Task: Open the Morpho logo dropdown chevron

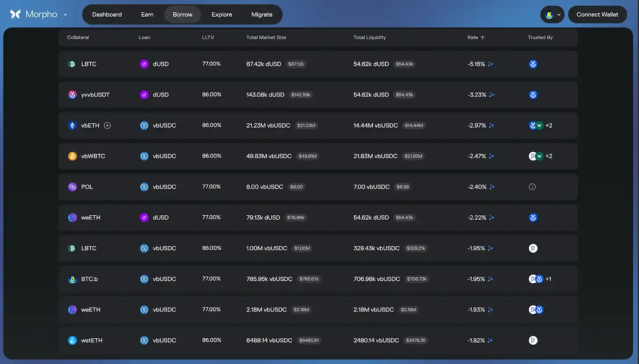Action: click(65, 14)
